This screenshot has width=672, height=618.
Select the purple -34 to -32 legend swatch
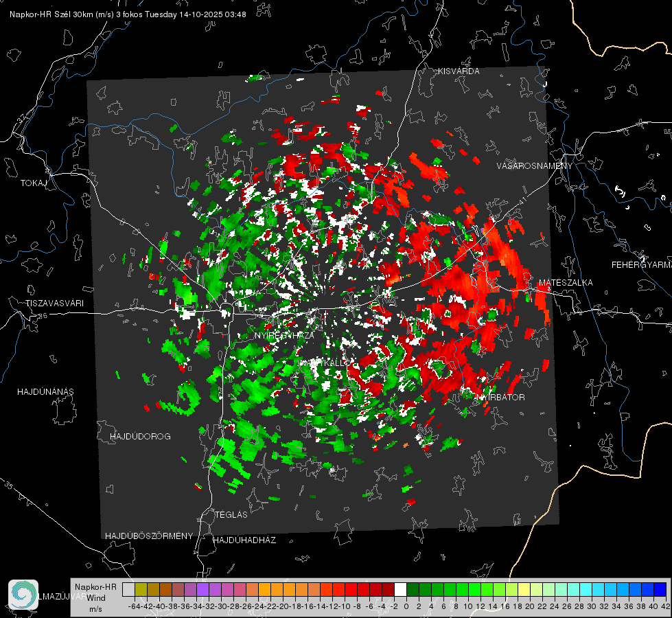(202, 589)
